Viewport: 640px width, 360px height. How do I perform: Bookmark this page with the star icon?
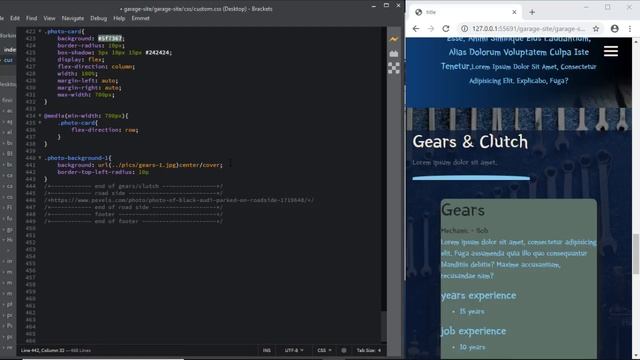pos(596,29)
